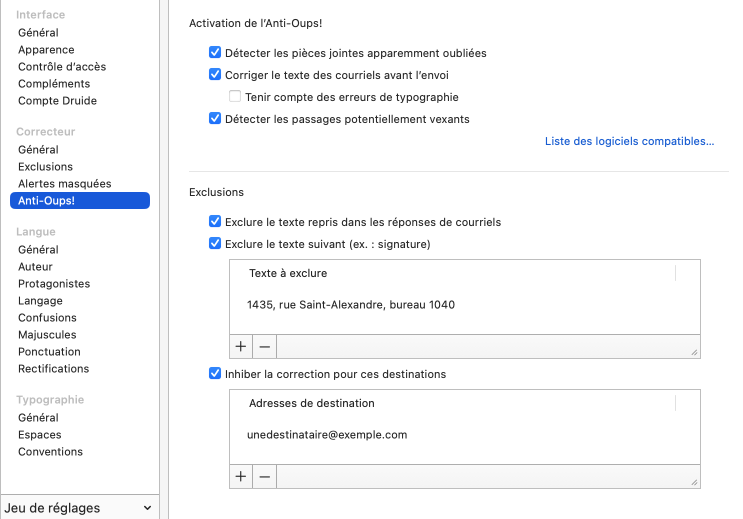
Task: Select Apparence in the Interface section
Action: point(46,50)
